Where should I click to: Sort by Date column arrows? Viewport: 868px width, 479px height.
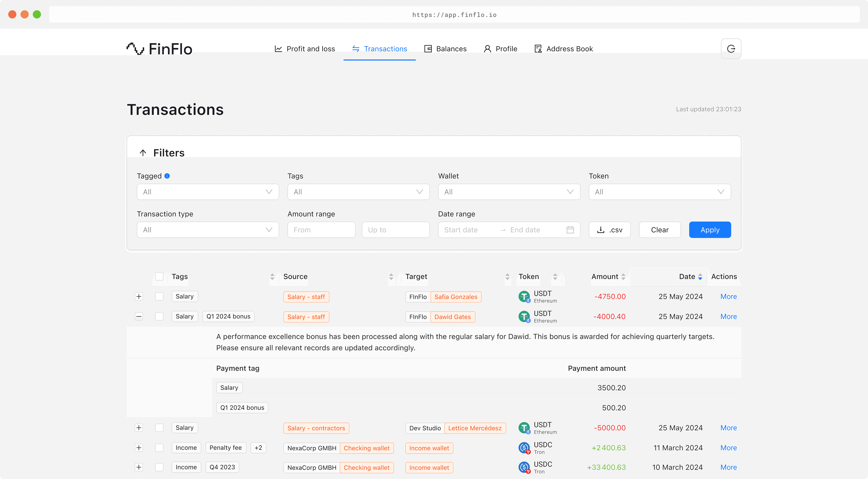point(700,277)
